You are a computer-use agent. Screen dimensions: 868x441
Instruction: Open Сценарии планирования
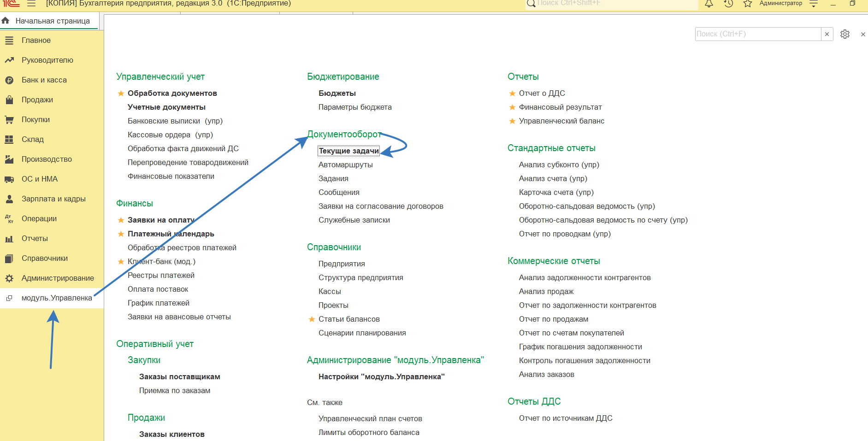[362, 333]
